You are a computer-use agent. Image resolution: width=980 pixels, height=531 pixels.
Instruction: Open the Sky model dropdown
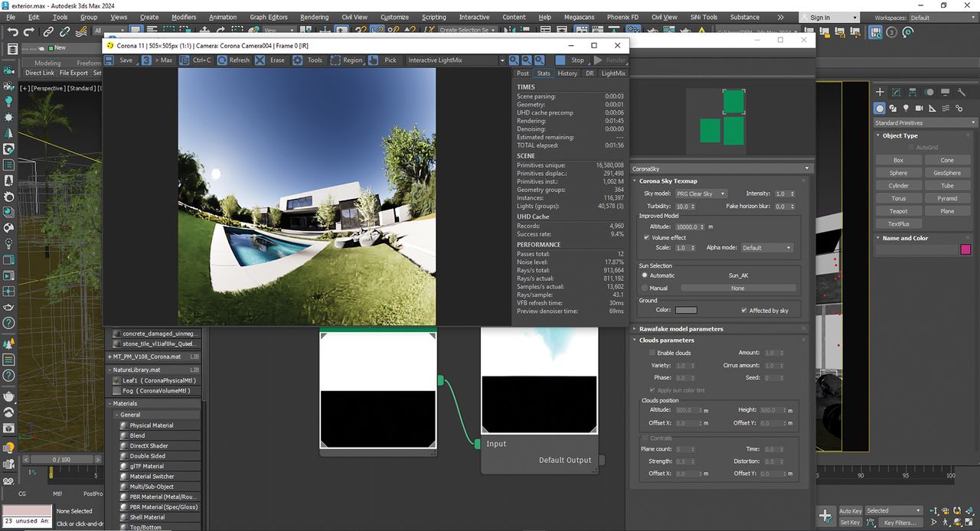(x=701, y=194)
